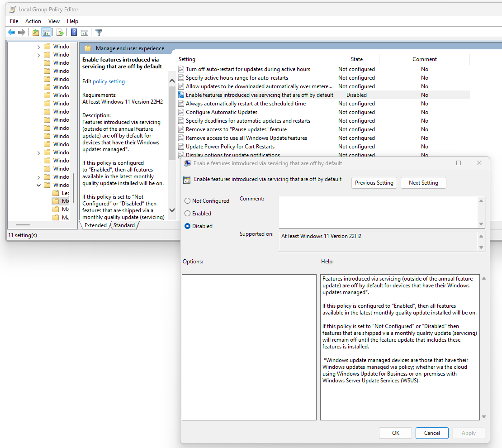Select the Not Configured radio button
Viewport: 502px width, 448px height.
[187, 201]
